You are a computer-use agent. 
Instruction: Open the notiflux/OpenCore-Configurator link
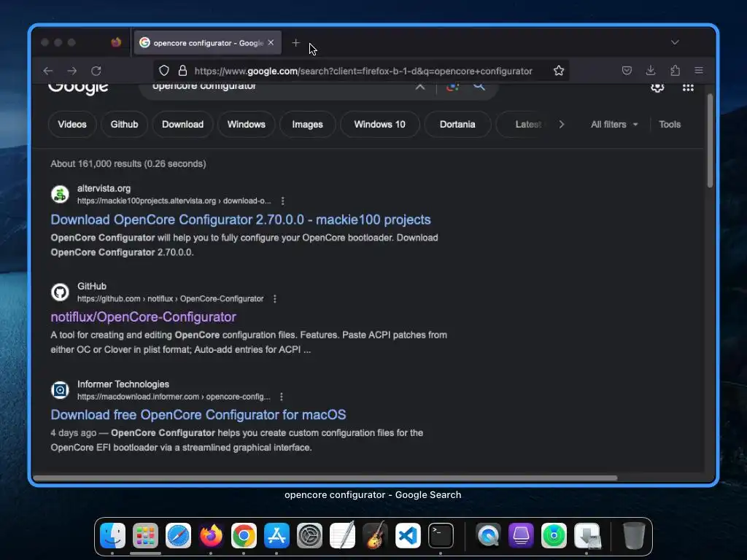pyautogui.click(x=144, y=317)
